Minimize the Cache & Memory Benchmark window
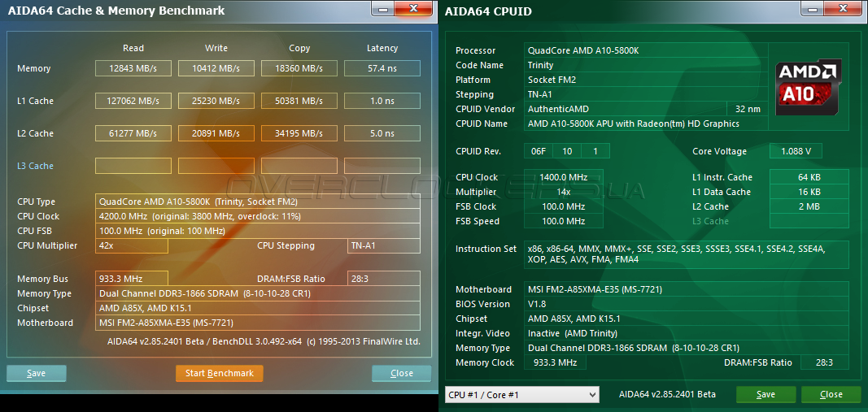868x412 pixels. (383, 9)
